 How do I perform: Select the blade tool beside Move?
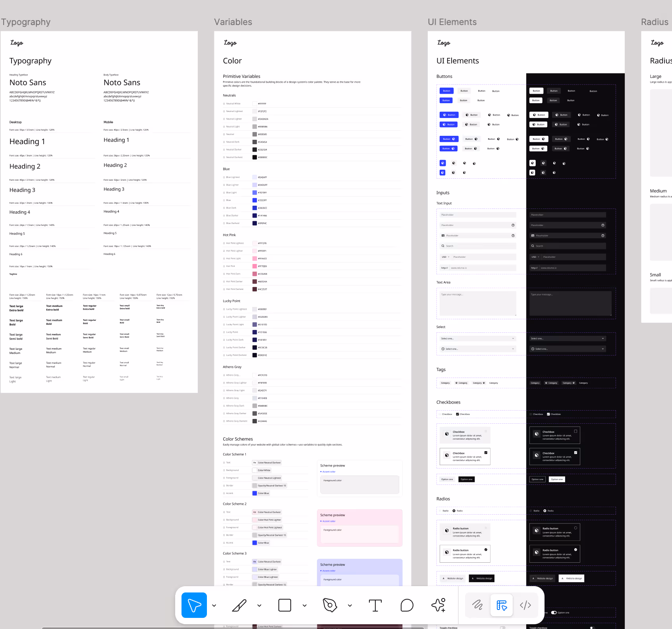pos(239,605)
